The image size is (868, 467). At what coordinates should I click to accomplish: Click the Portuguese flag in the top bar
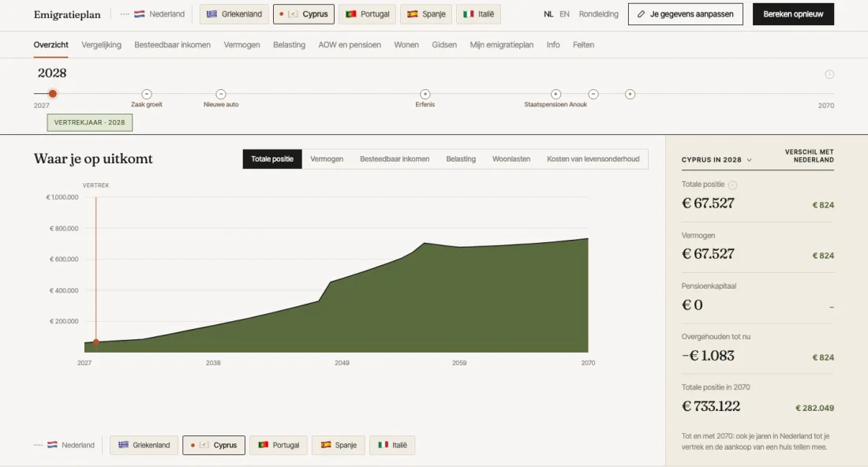pos(351,14)
